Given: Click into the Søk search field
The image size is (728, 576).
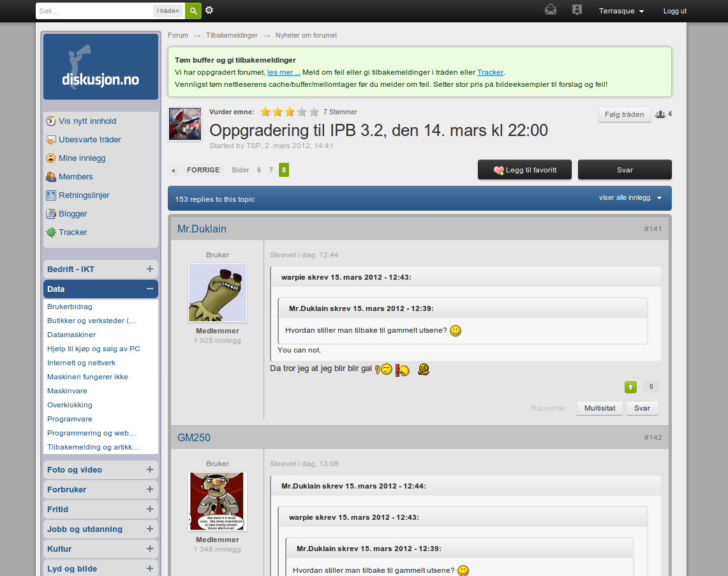Looking at the screenshot, I should pyautogui.click(x=94, y=11).
